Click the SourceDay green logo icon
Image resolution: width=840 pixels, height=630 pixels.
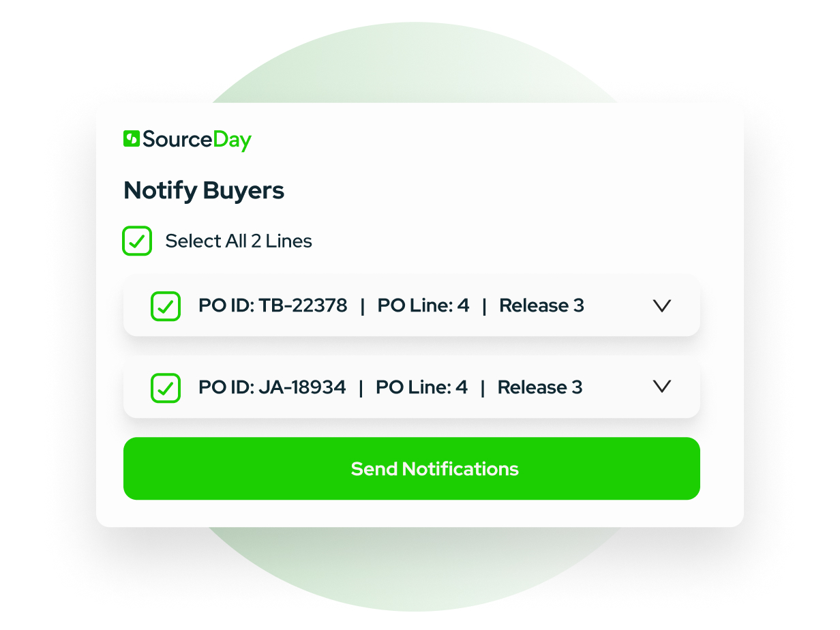(132, 139)
